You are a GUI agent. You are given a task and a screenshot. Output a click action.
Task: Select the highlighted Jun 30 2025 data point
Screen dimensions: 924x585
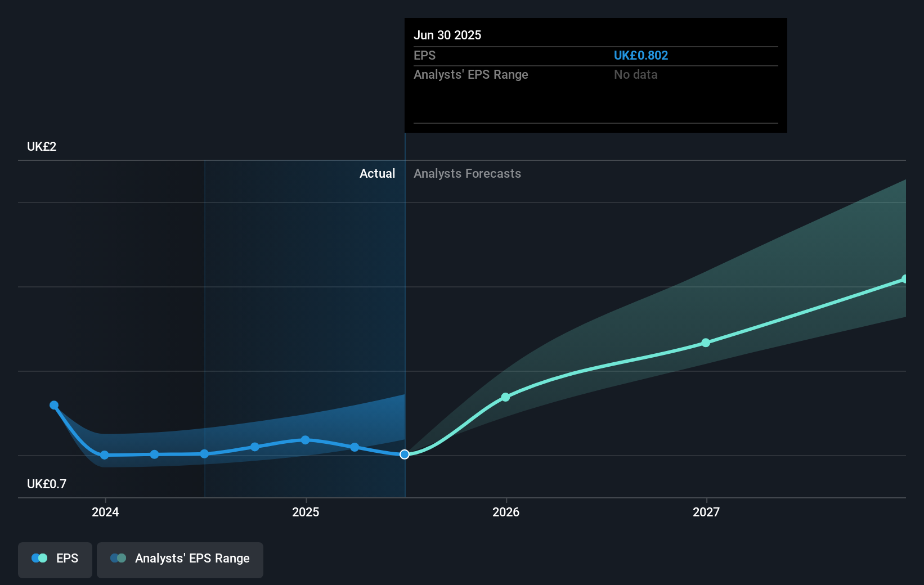click(404, 454)
